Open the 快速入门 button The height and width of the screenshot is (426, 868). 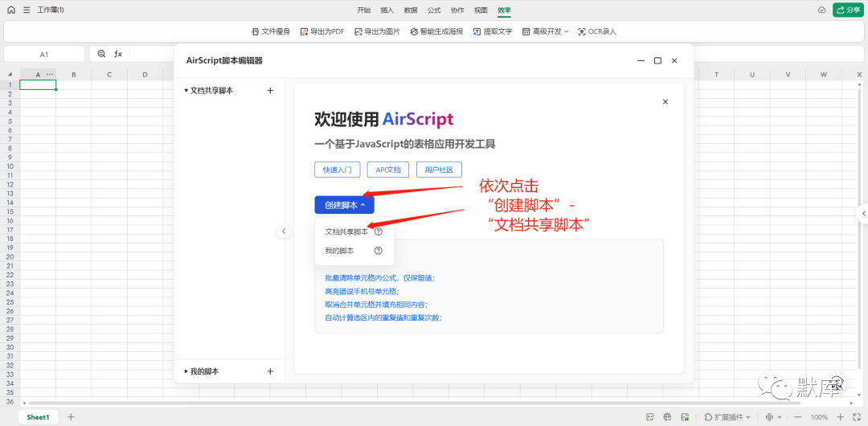point(337,170)
